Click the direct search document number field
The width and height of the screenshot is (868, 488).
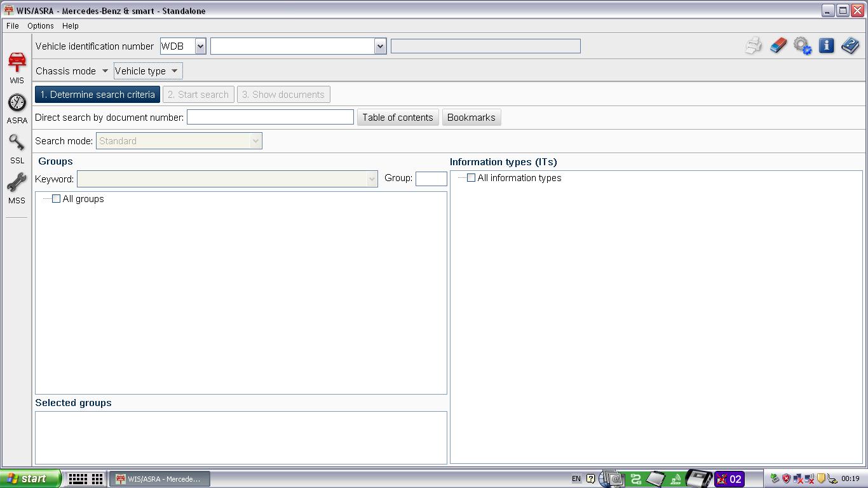point(270,117)
